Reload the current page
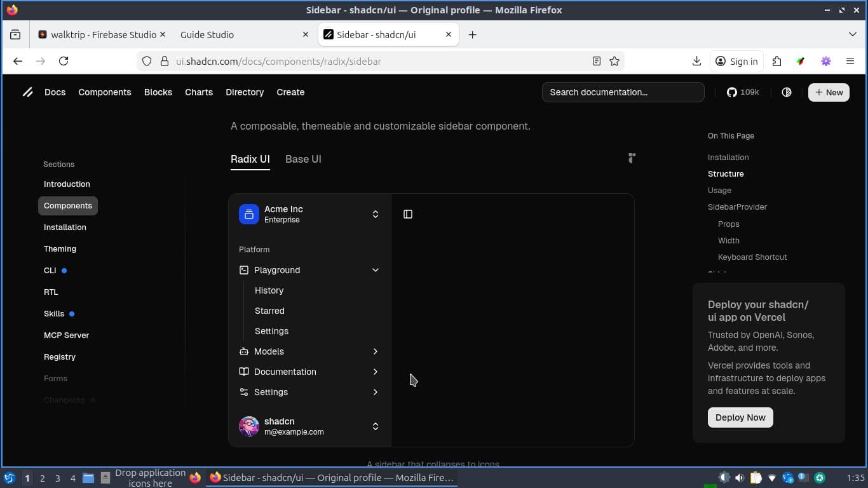 pos(64,61)
